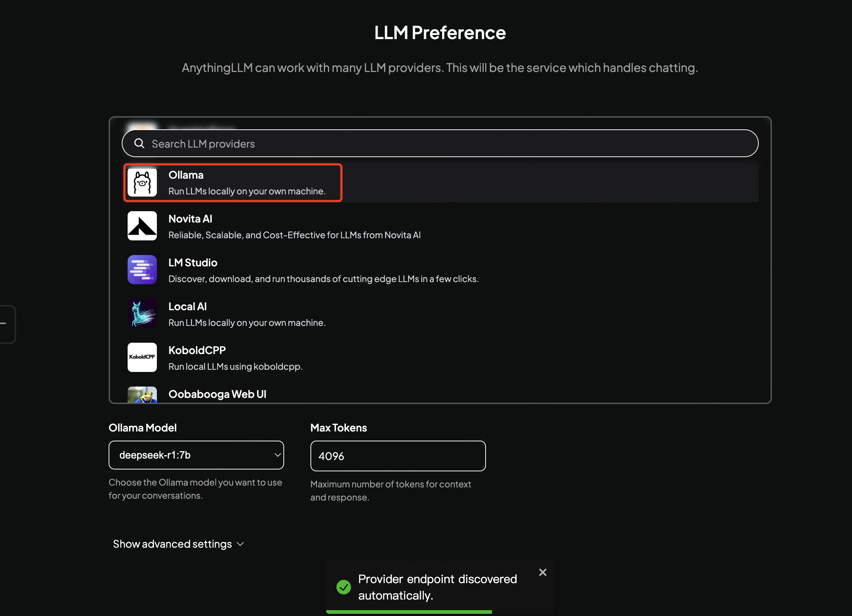
Task: Expand Show advanced settings
Action: point(173,544)
